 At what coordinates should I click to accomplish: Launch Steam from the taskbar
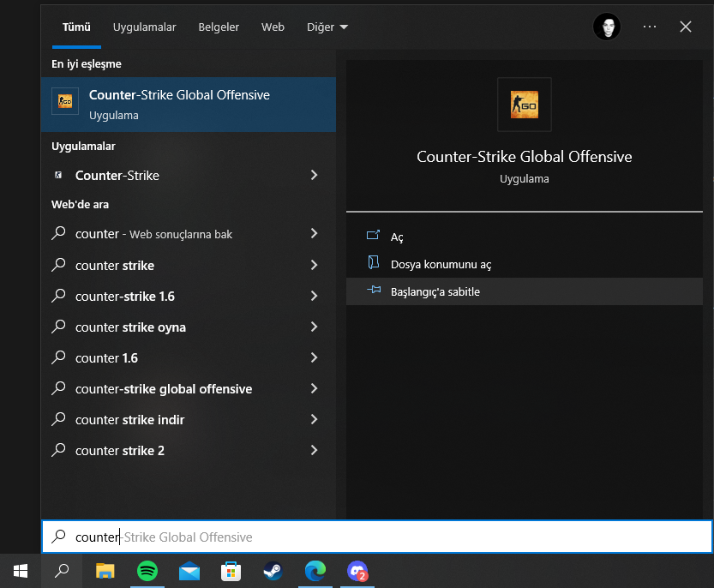(x=273, y=571)
